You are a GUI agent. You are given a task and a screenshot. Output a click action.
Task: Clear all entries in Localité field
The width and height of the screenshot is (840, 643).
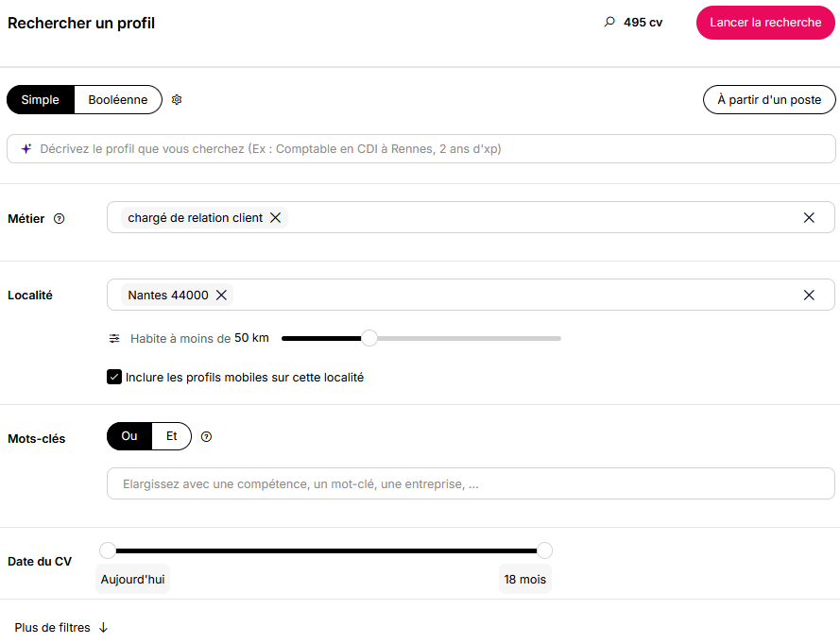coord(809,295)
